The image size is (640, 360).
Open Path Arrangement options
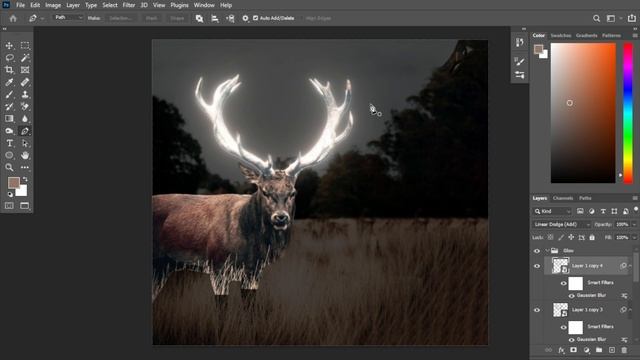pyautogui.click(x=230, y=18)
